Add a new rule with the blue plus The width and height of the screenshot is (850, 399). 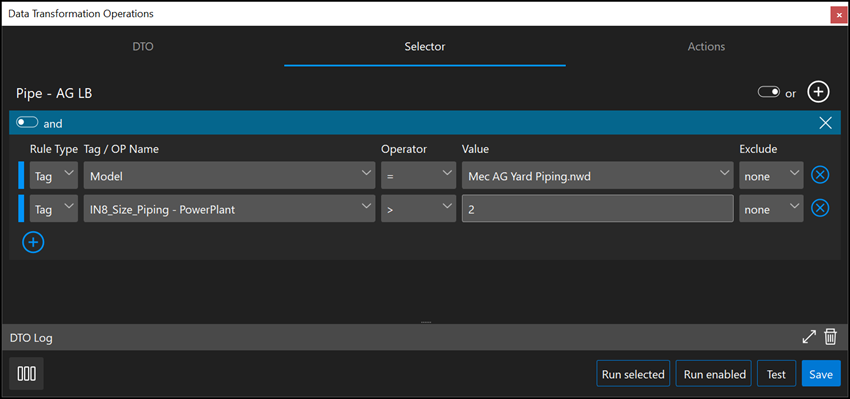(33, 242)
